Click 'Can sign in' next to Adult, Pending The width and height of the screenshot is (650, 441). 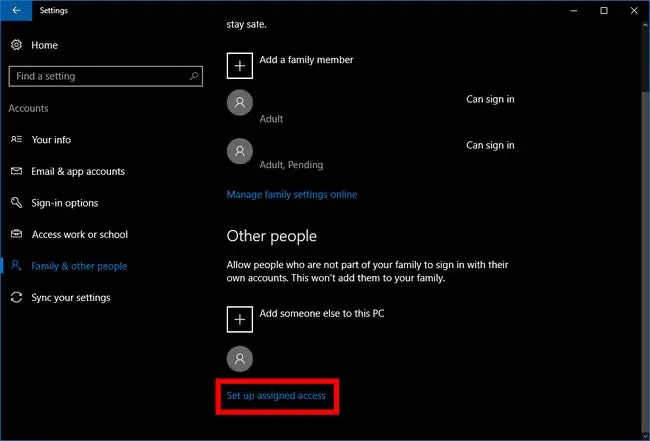coord(490,145)
